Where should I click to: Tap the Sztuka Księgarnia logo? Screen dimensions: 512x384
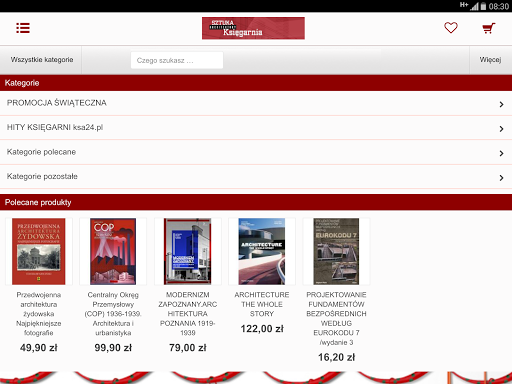tap(253, 28)
